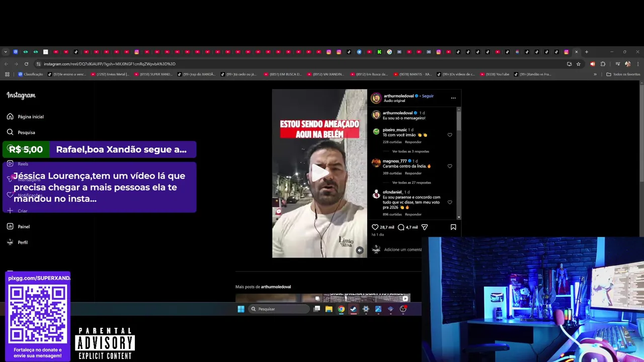Image resolution: width=644 pixels, height=362 pixels.
Task: View 228 curtidas on piseiro_music comment
Action: click(x=392, y=142)
